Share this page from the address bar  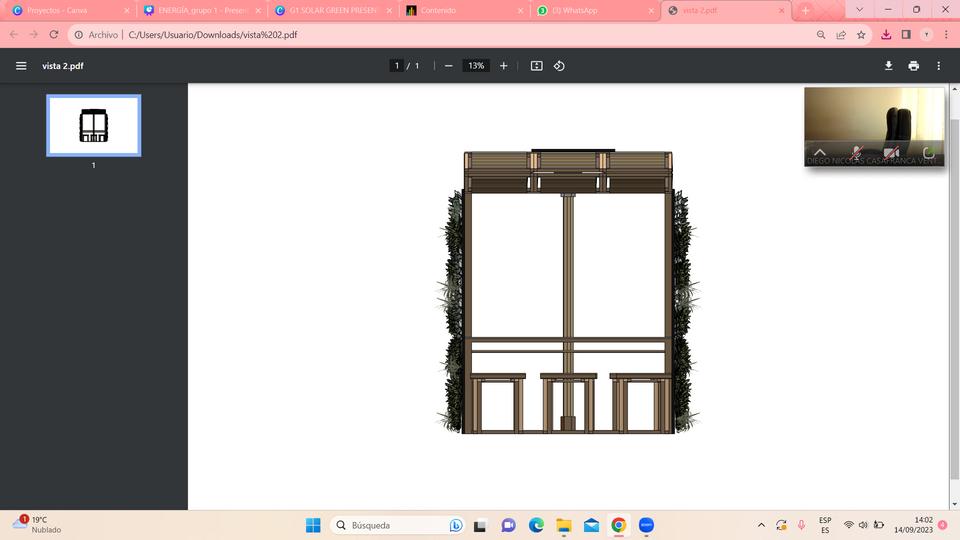tap(841, 35)
